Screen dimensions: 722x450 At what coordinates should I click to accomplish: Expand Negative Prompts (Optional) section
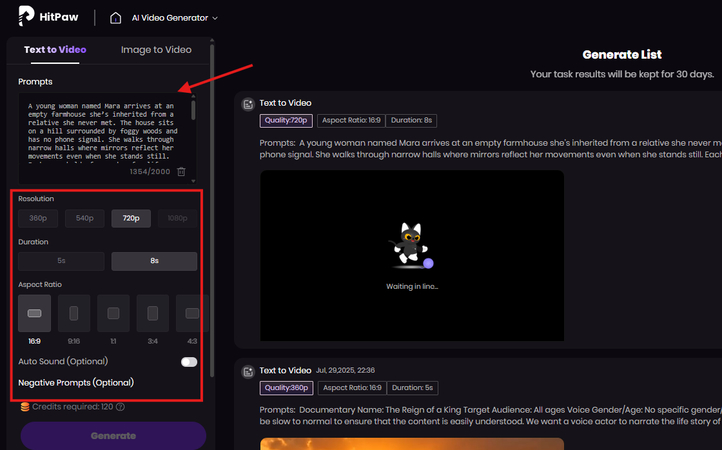coord(76,383)
